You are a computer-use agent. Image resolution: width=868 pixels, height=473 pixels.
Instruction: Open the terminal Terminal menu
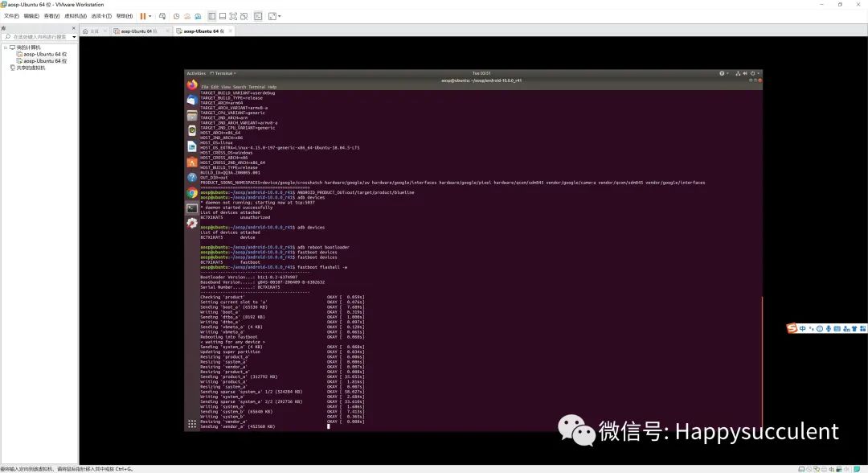257,87
